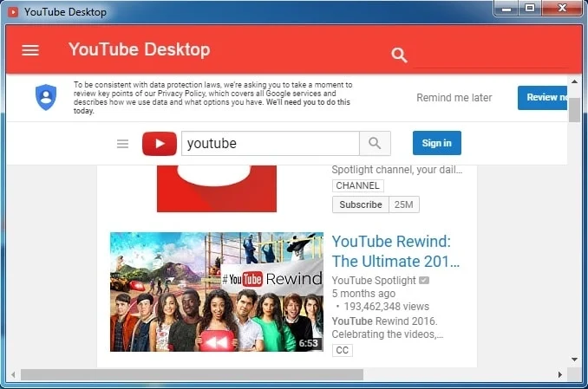Click the vertical scrollbar up arrow

click(574, 81)
